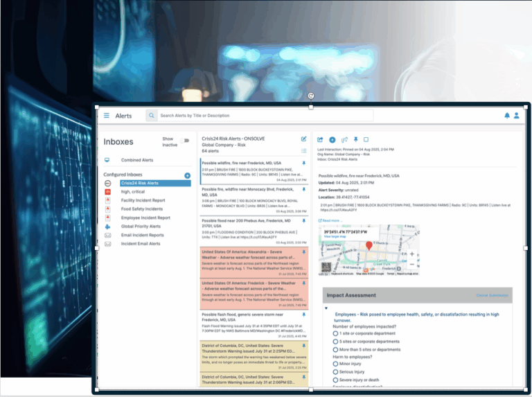The image size is (532, 397).
Task: Open the Global Priority Alerts inbox
Action: 141,227
